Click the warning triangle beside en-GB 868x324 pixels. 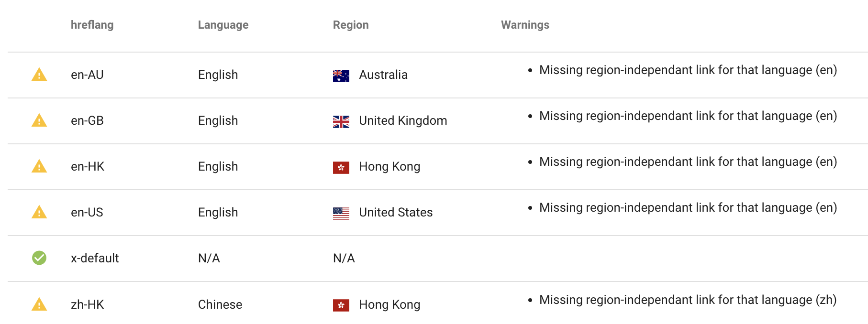(39, 120)
